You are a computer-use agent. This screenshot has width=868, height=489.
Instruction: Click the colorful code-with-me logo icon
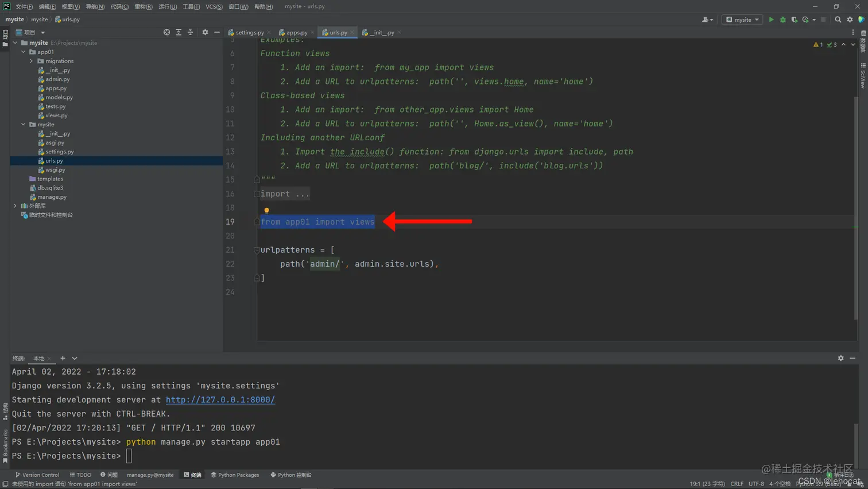pos(861,20)
